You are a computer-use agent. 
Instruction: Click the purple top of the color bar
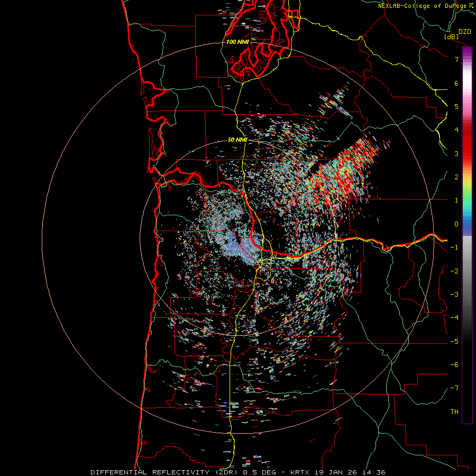tap(467, 52)
